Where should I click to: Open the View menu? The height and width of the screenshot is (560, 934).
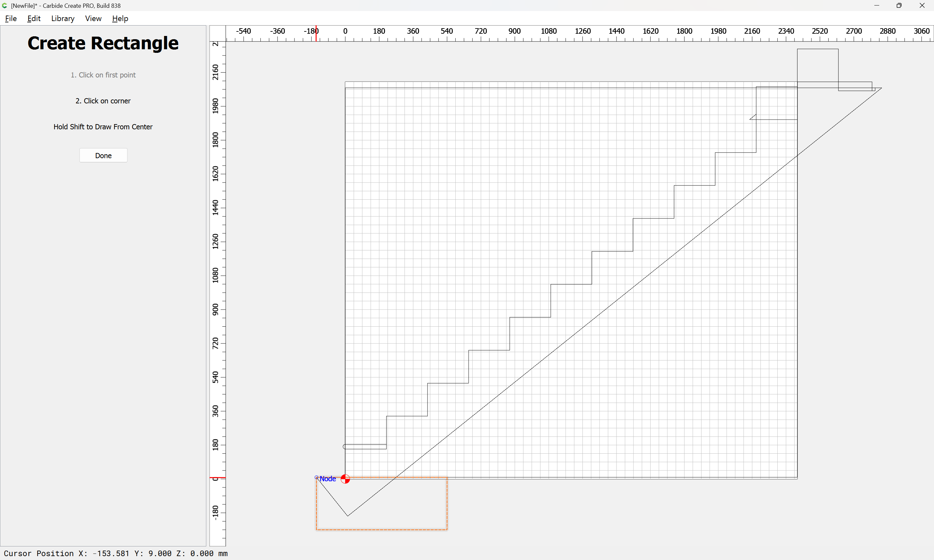pyautogui.click(x=93, y=18)
